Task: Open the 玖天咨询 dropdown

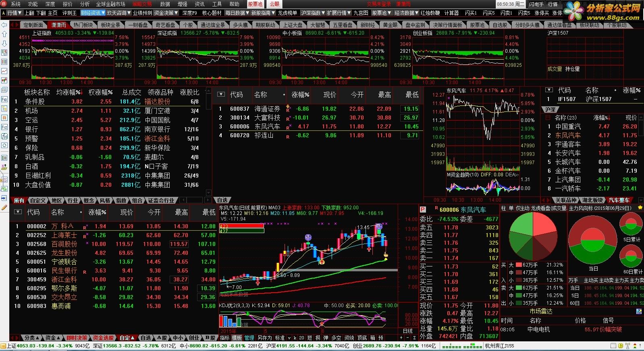Action: click(118, 13)
